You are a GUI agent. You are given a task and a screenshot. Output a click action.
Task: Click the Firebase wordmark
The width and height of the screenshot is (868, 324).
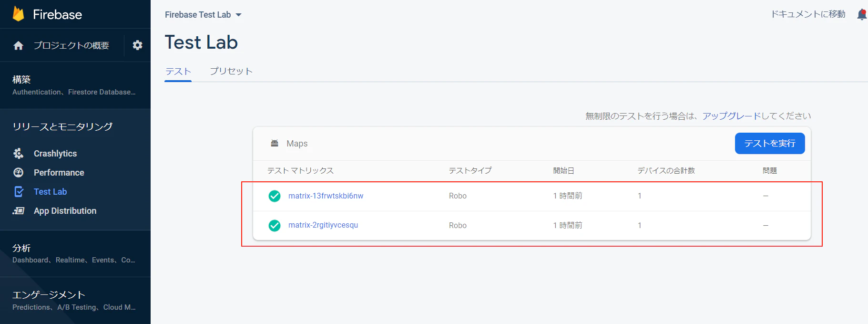point(58,14)
